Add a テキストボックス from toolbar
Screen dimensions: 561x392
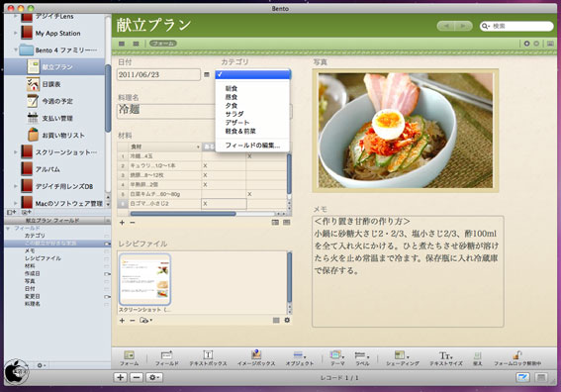pos(208,358)
